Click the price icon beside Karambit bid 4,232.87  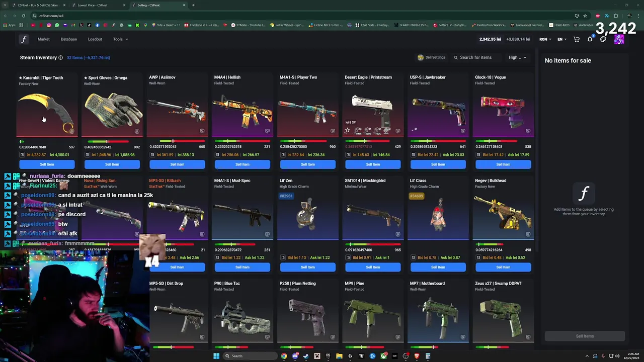point(22,155)
